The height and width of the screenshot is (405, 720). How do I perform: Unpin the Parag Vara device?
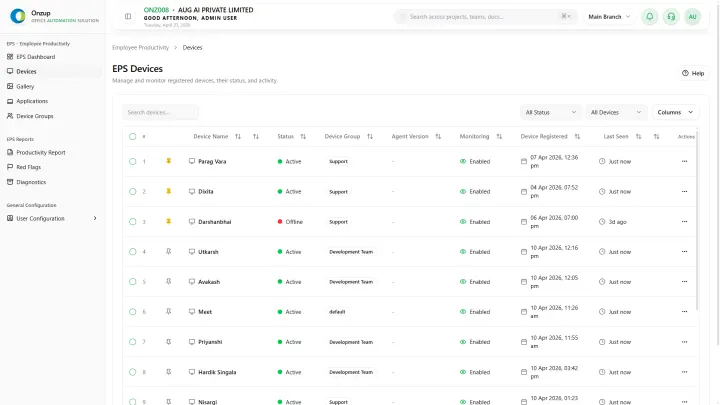click(x=169, y=161)
